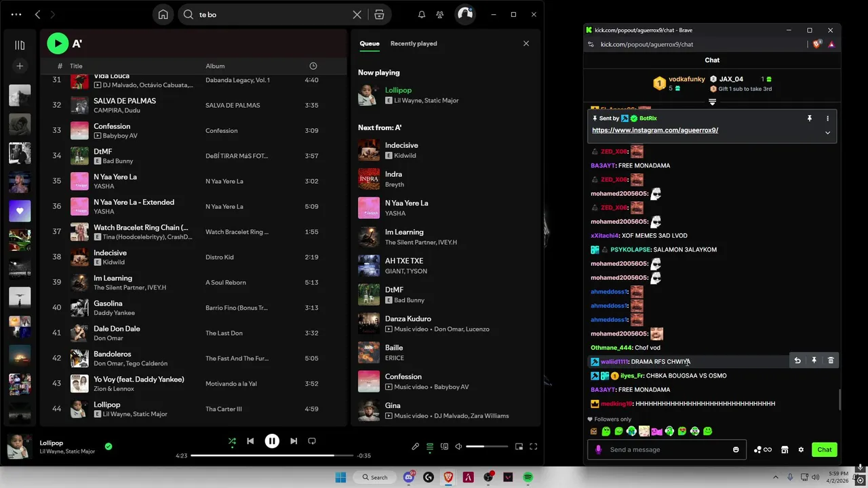Open Kick chat settings gear

coord(801,449)
